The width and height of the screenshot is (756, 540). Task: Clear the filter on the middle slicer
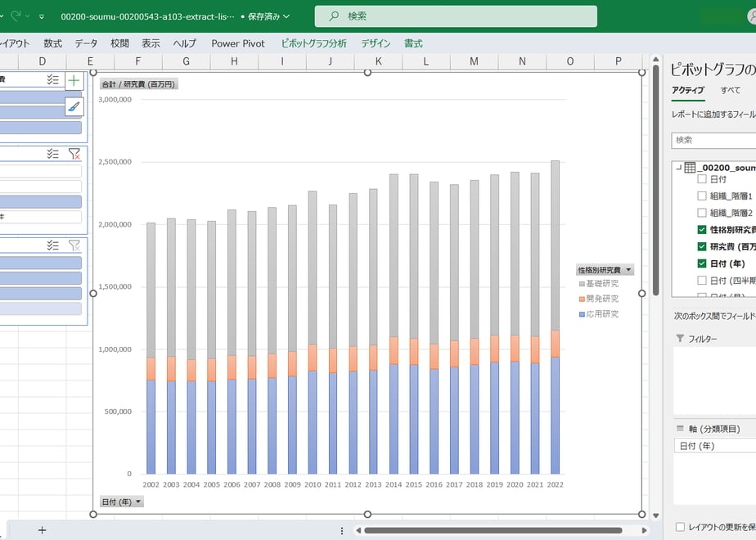click(74, 154)
